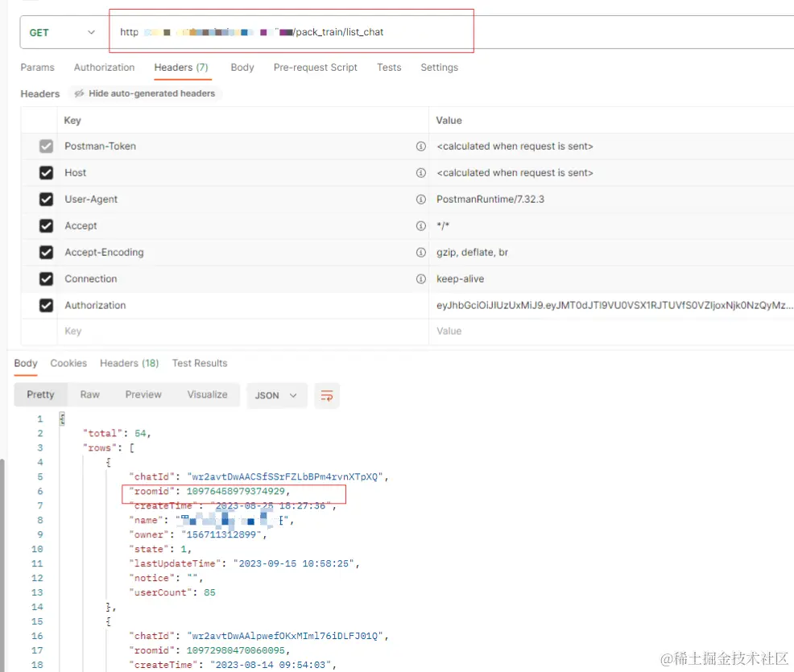This screenshot has height=672, width=794.
Task: Select the Preview response view
Action: coord(143,394)
